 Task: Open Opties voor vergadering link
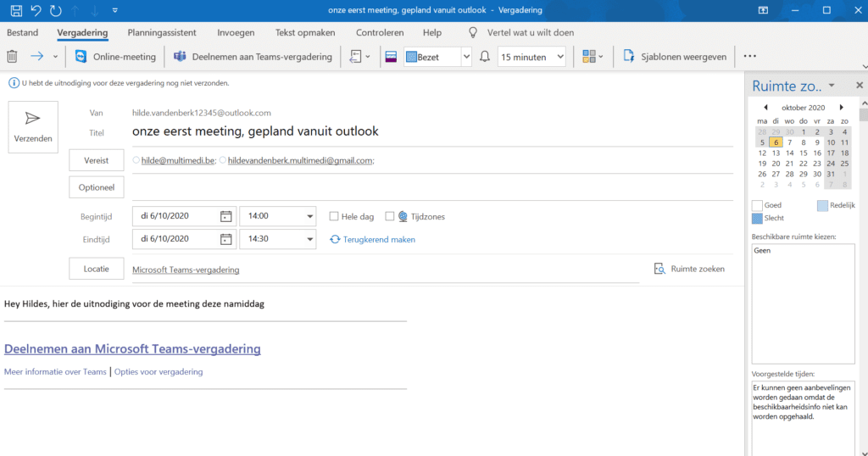click(159, 372)
